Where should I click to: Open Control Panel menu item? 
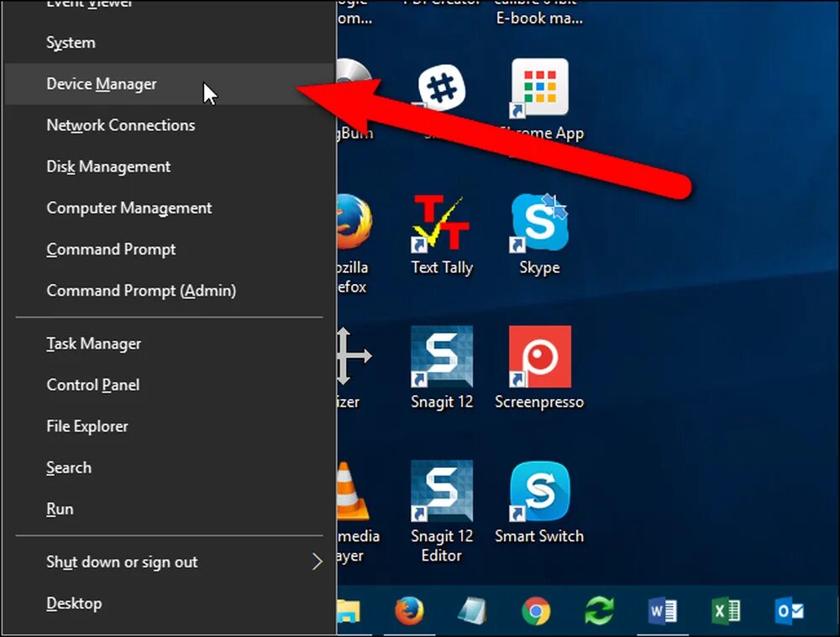pos(169,385)
